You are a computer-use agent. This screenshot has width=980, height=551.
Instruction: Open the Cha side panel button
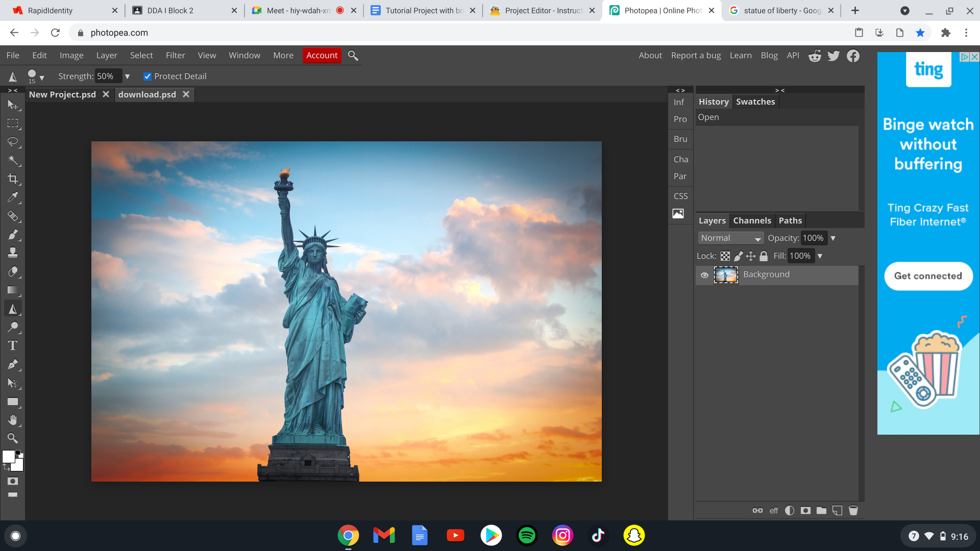(681, 159)
